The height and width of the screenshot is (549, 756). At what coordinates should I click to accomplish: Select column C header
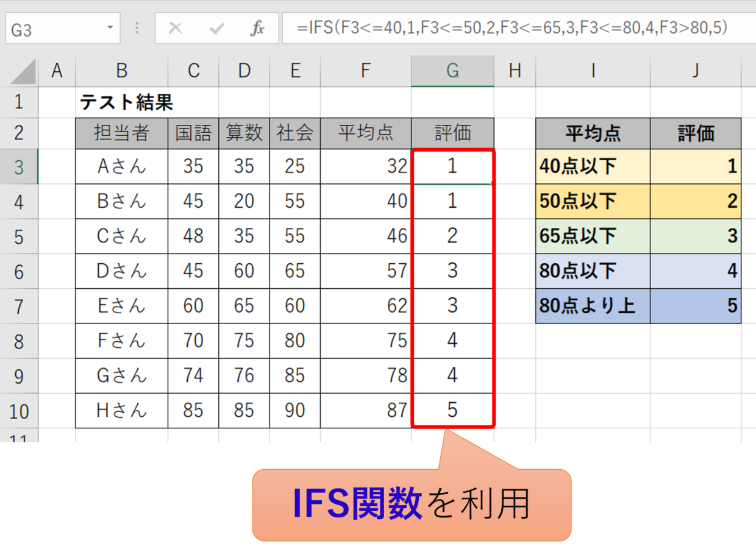(194, 71)
